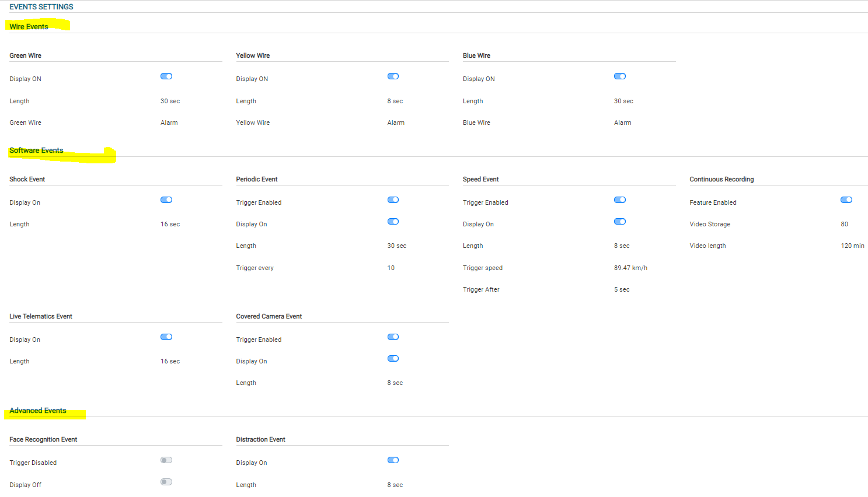Click the EVENTS SETTINGS title
868x497 pixels.
click(41, 7)
